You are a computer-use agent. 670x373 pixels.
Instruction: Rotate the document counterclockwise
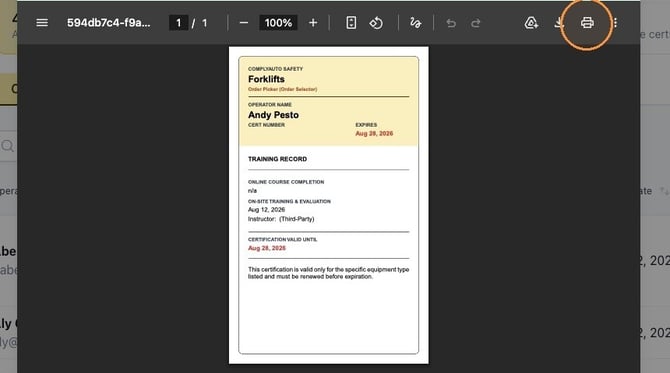click(376, 23)
